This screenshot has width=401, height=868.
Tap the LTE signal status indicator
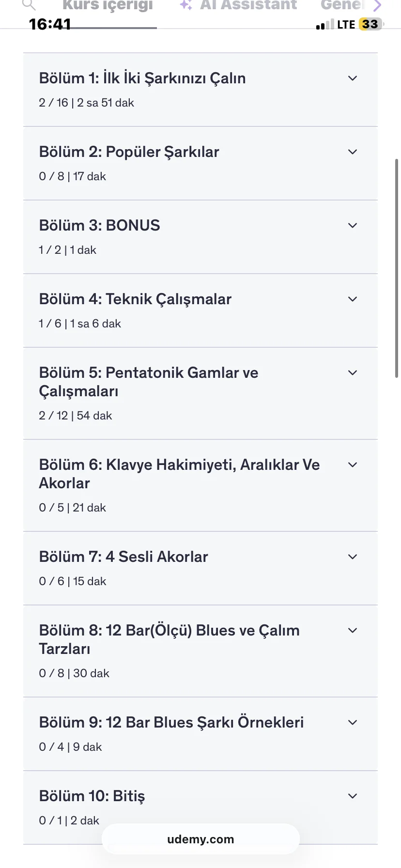click(x=346, y=25)
